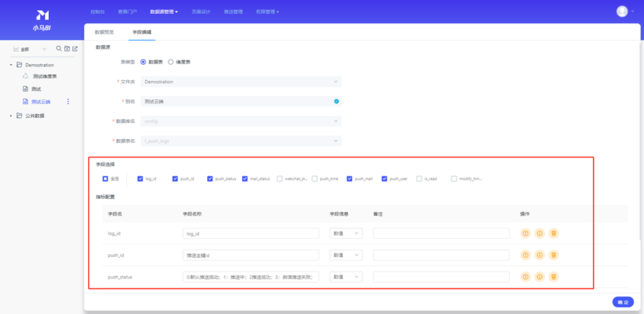Click the move-up icon in the push_id row
Screen dimensions: 644x314
point(525,256)
